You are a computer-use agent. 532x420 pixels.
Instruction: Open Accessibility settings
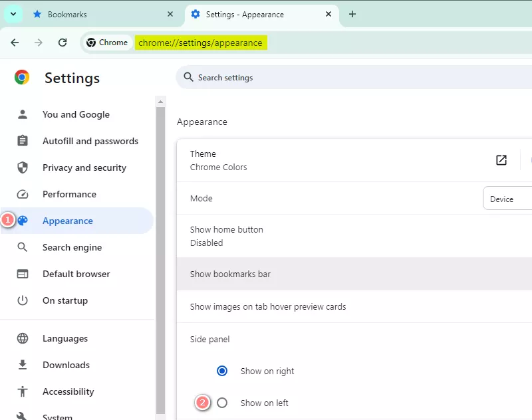click(x=76, y=391)
